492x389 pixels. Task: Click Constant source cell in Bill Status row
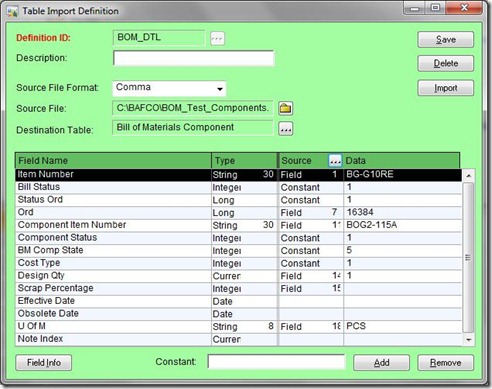click(311, 187)
